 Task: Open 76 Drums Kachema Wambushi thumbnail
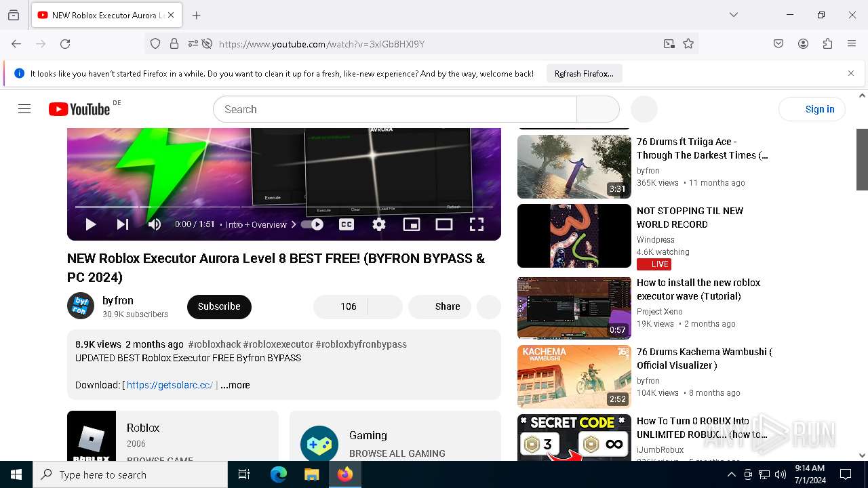(574, 377)
